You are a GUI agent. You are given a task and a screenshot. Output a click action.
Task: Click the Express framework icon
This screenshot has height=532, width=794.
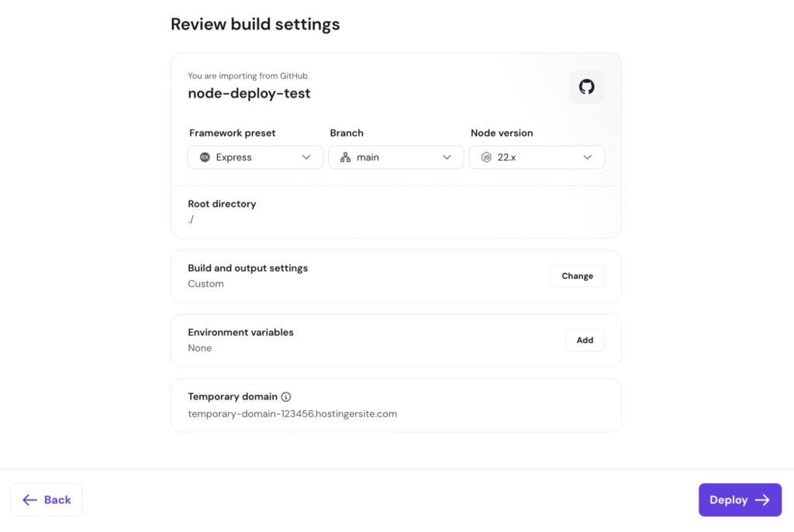click(202, 157)
